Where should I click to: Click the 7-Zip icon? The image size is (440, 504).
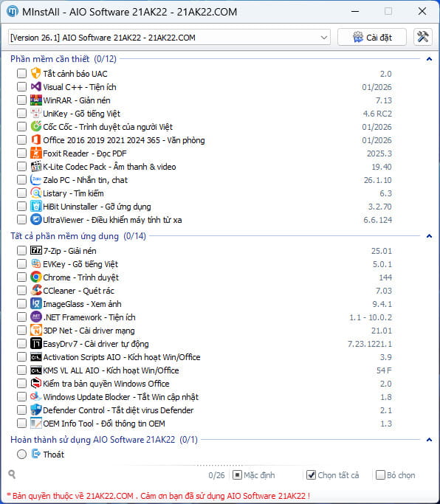[35, 250]
